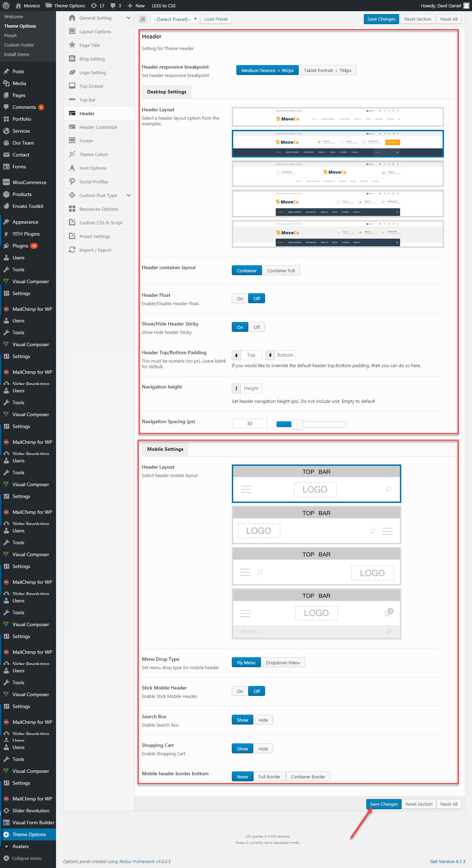Hide the mobile Shopping Cart
The width and height of the screenshot is (472, 868).
(263, 749)
